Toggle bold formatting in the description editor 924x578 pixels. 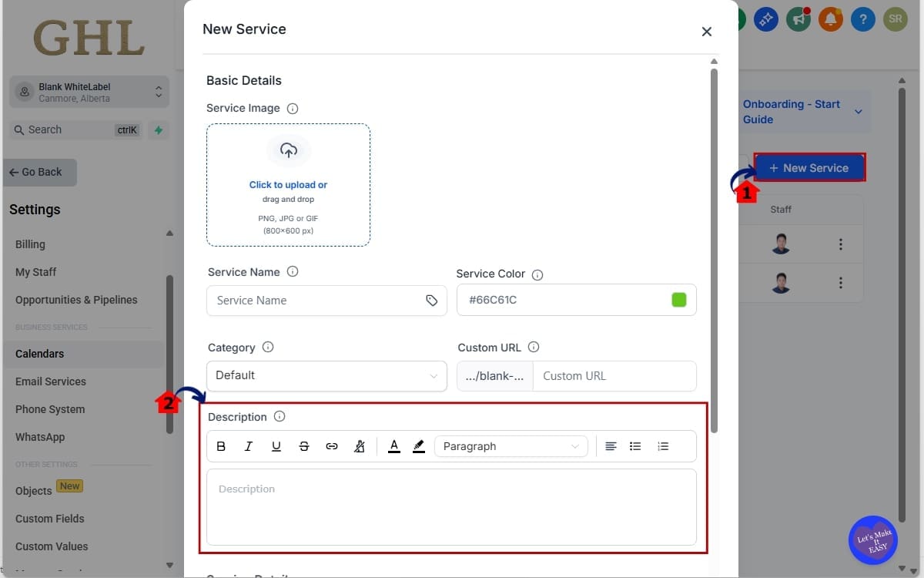coord(221,445)
